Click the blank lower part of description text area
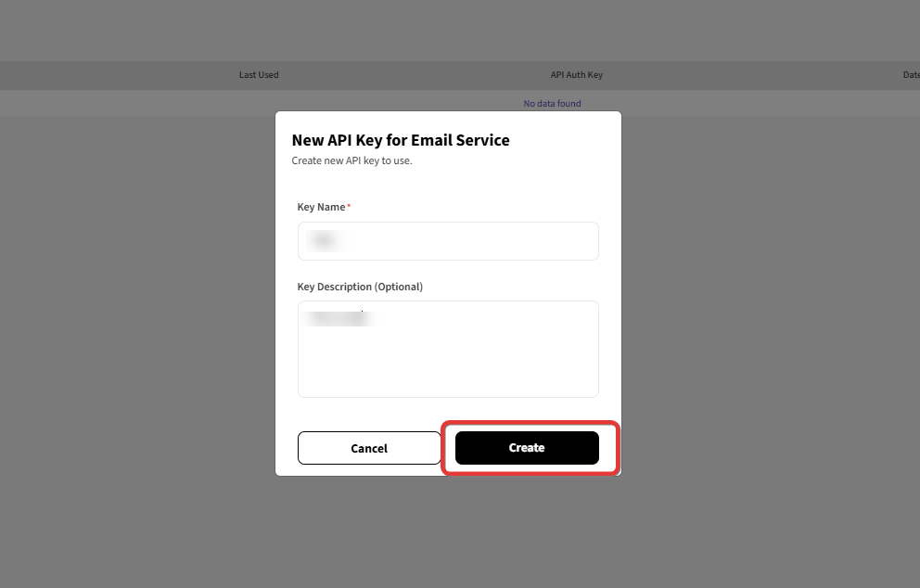The width and height of the screenshot is (920, 588). click(x=448, y=370)
